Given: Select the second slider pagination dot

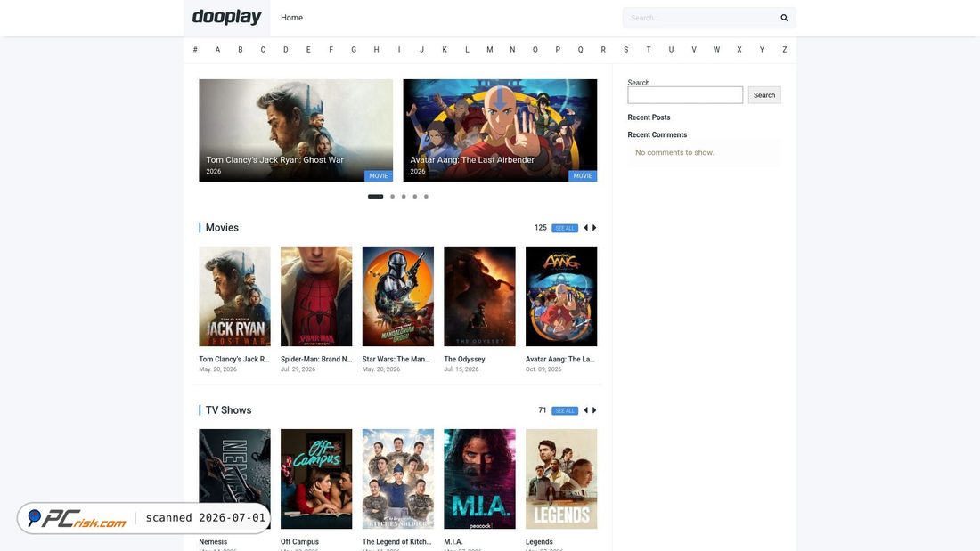Looking at the screenshot, I should coord(393,196).
